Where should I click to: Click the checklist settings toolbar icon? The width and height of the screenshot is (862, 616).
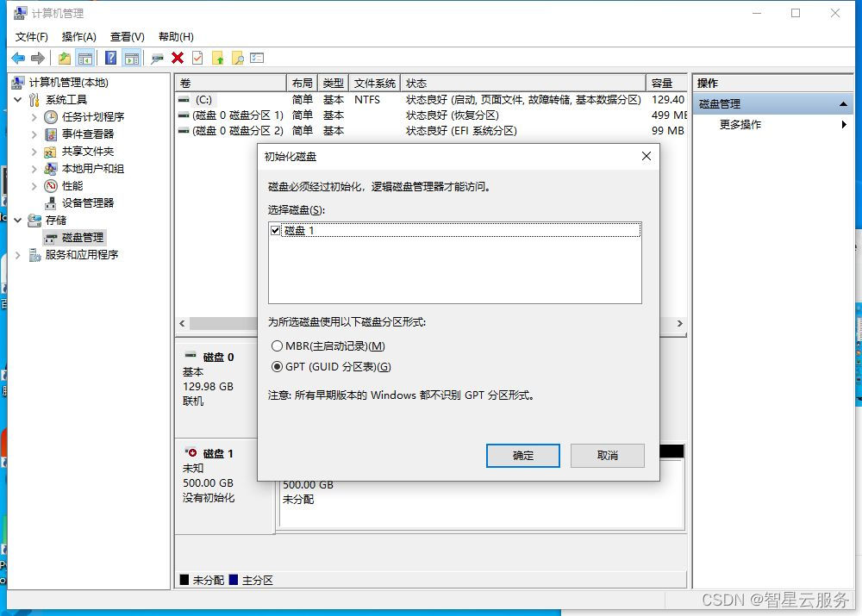tap(257, 58)
